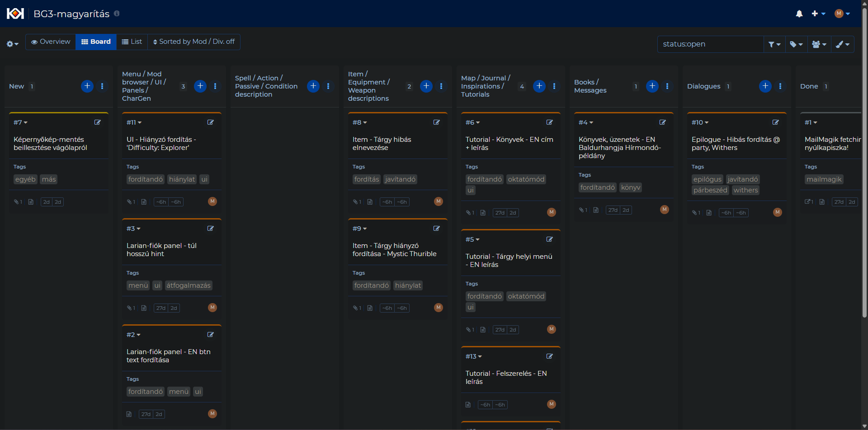
Task: Open task 'Item - Tárgy hibás elnevezése'
Action: [x=382, y=144]
